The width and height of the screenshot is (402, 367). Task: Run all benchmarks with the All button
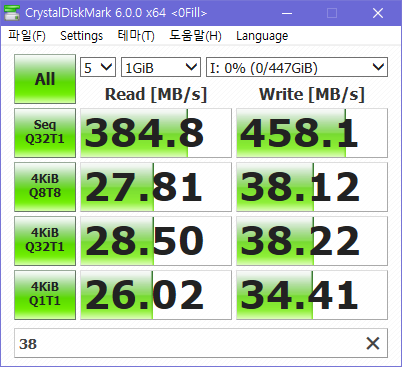45,79
